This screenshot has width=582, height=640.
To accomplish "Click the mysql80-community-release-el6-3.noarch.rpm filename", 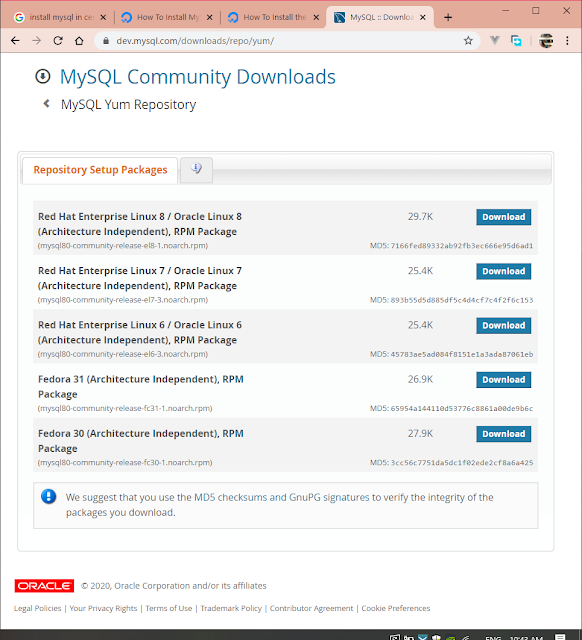I will point(123,354).
